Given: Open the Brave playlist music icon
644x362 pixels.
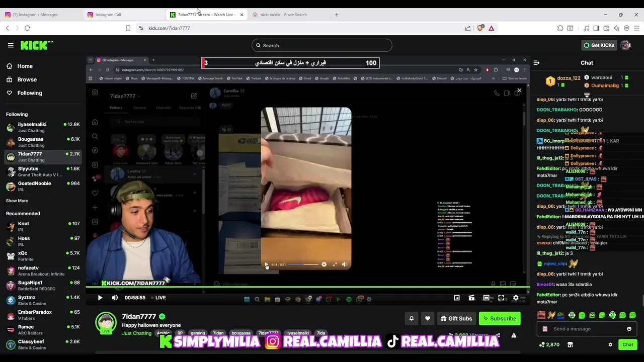Looking at the screenshot, I should (x=587, y=28).
